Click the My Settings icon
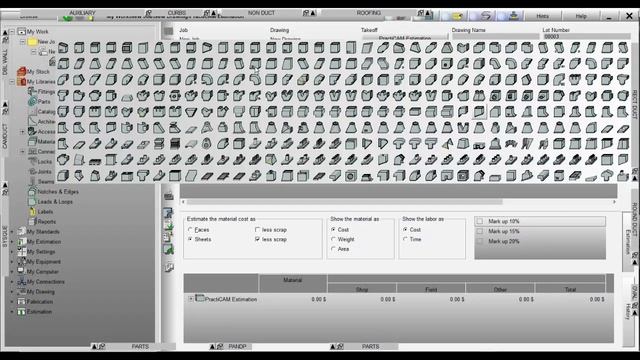640x360 pixels. click(x=22, y=251)
